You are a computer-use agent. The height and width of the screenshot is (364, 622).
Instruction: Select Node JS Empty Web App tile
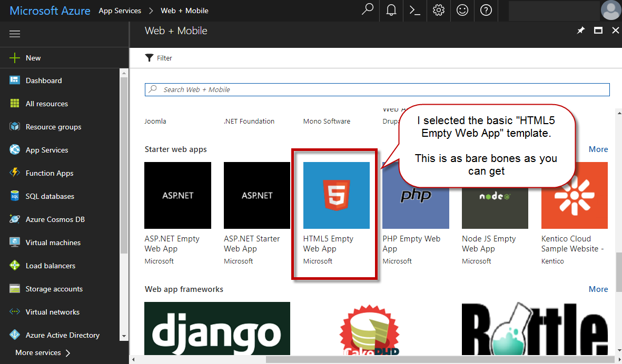pyautogui.click(x=495, y=213)
